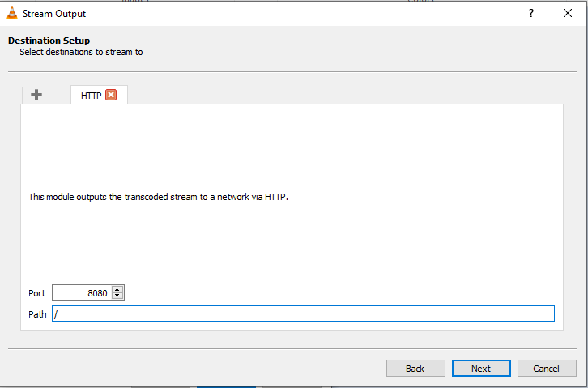Click the Stream Output window title text

pos(54,13)
